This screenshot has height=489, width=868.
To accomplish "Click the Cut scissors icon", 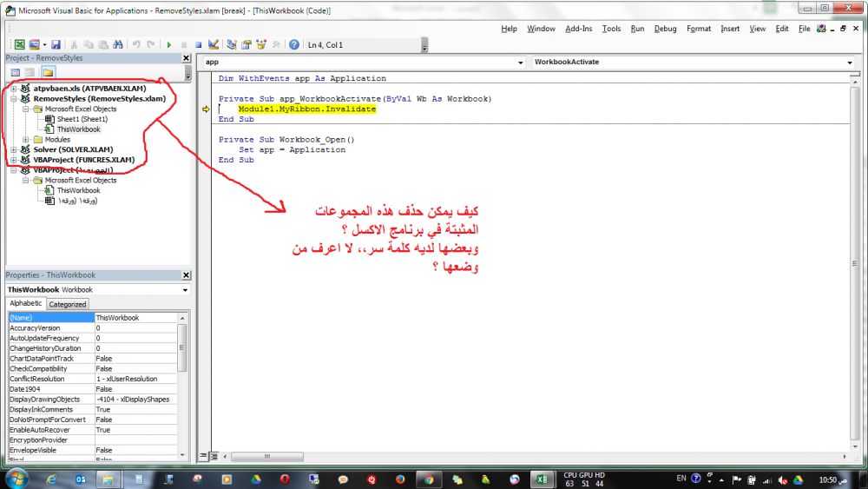I will point(74,45).
